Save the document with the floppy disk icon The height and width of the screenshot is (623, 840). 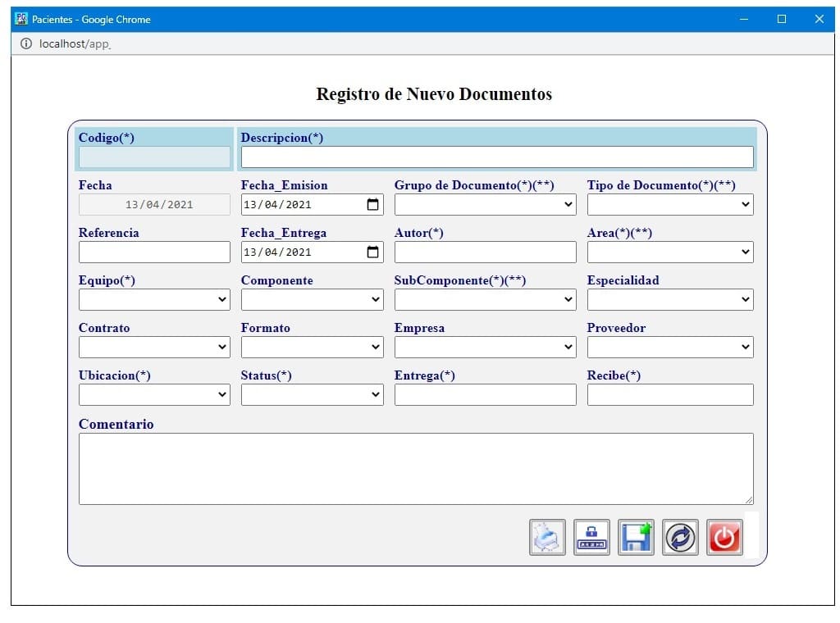[636, 537]
